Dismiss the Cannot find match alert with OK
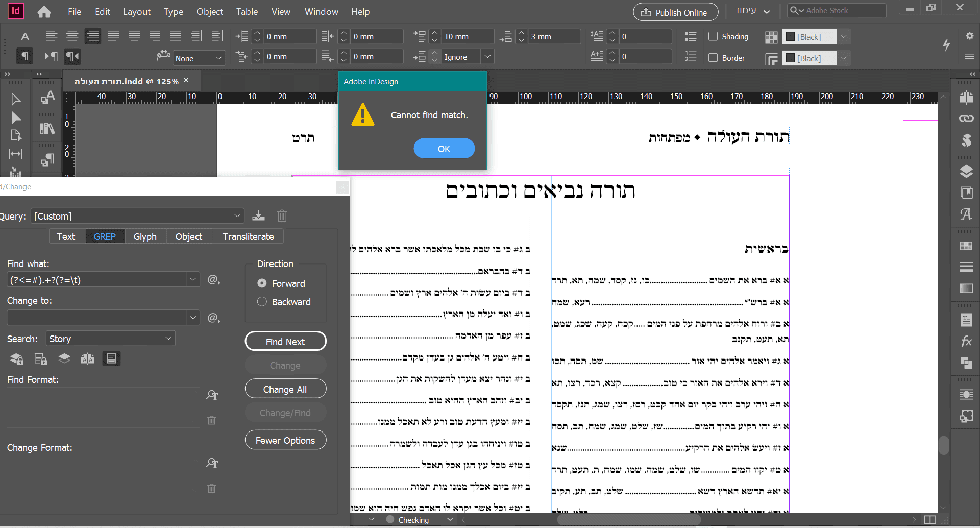This screenshot has width=980, height=528. tap(444, 148)
